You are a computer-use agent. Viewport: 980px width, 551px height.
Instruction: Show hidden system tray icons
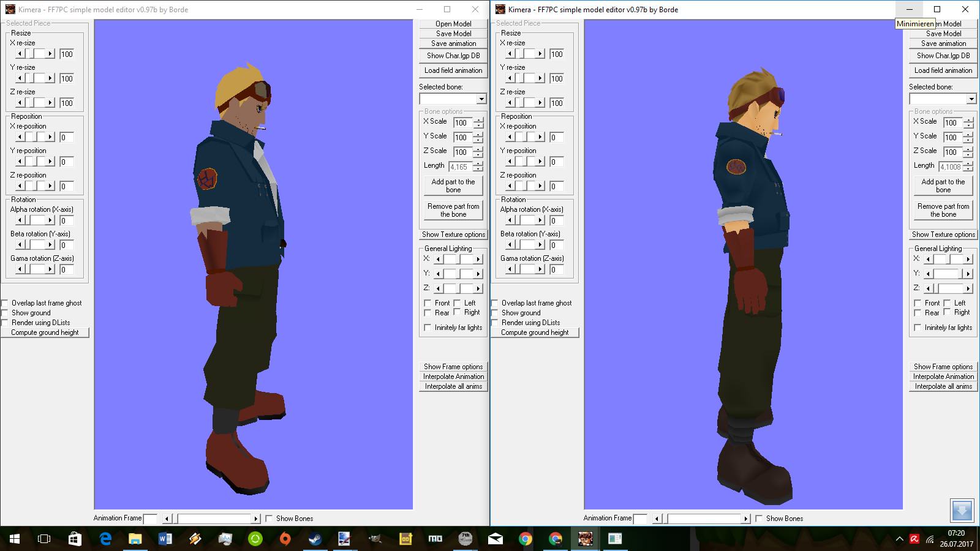pos(899,539)
